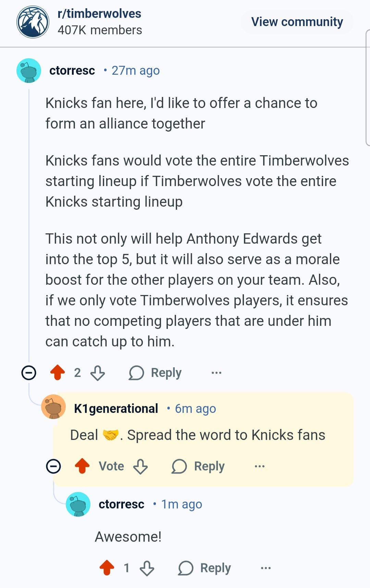Downvote the Awesome! comment
The width and height of the screenshot is (370, 588).
147,568
